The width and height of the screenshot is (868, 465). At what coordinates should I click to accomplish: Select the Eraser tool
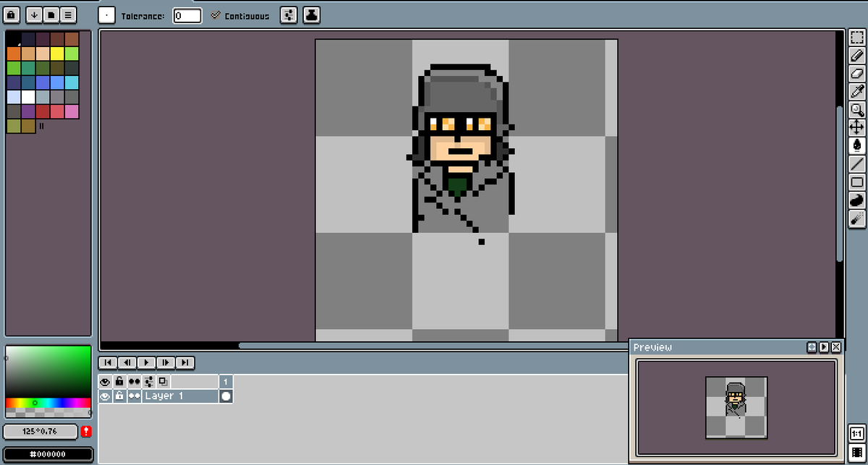tap(857, 73)
